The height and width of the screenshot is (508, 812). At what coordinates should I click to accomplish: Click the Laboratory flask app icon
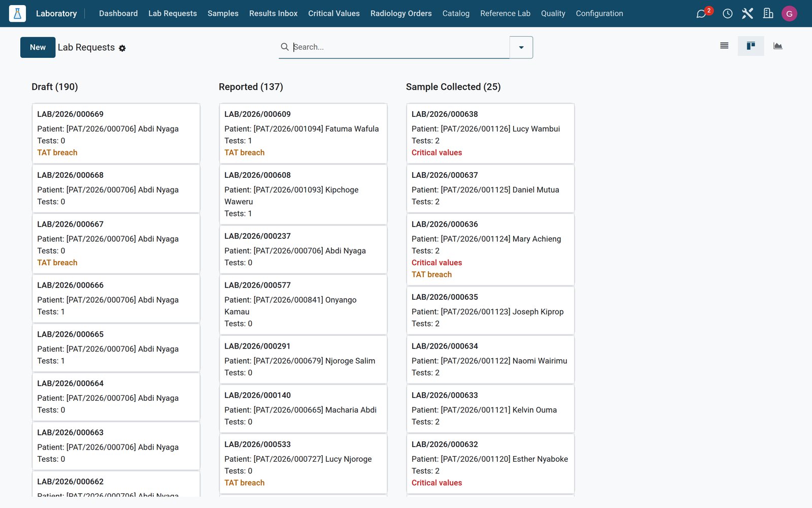17,14
